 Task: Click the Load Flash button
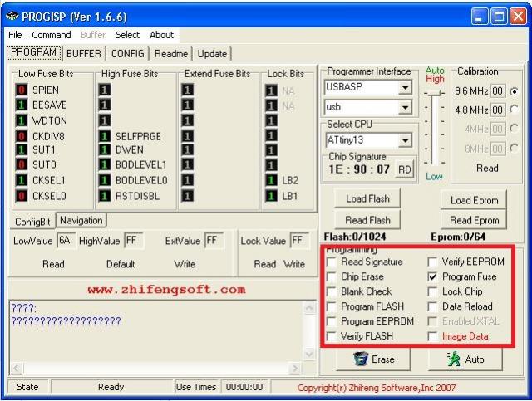(x=367, y=199)
